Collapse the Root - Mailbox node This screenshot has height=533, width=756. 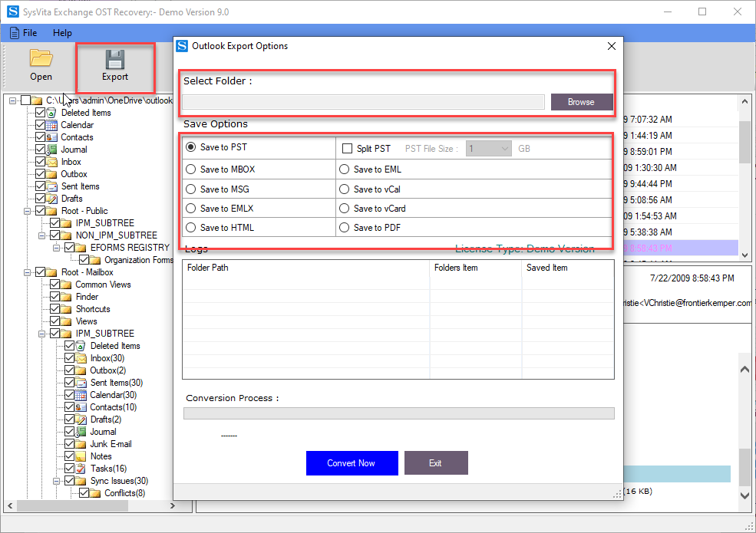point(28,272)
